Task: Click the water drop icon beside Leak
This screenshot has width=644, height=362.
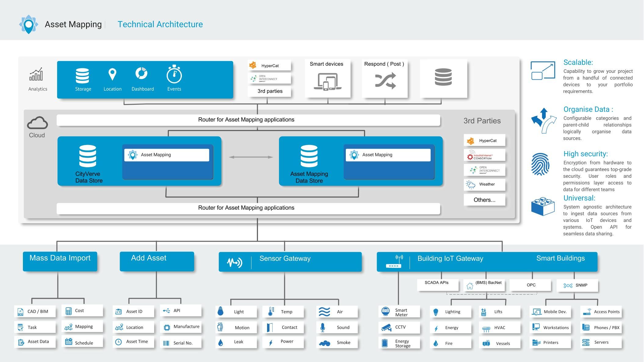Action: [x=221, y=342]
